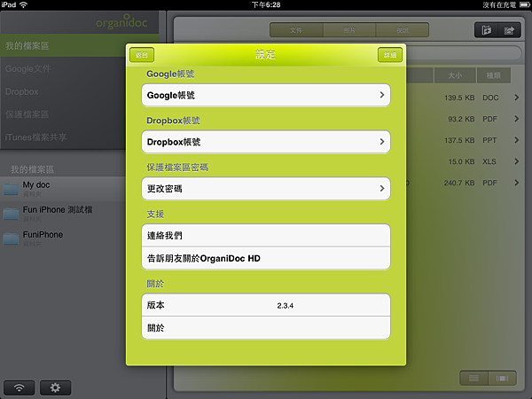Select 告訴朋友關於OrganiDoc HD

click(x=266, y=258)
